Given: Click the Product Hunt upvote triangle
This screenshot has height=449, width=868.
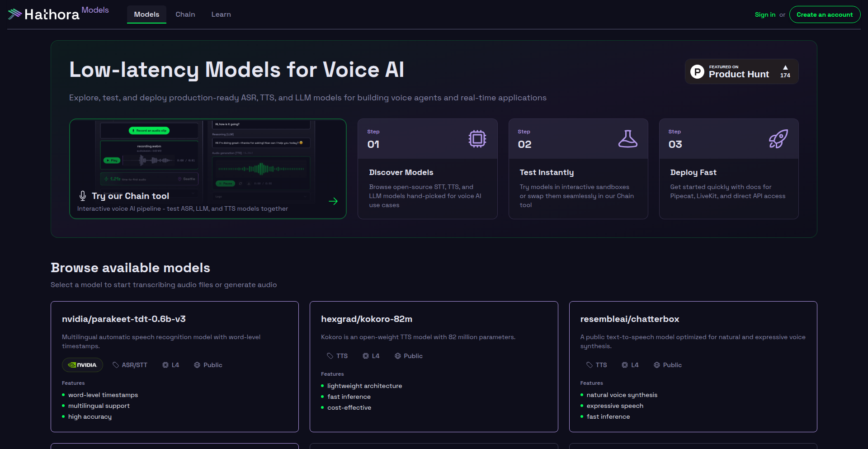Looking at the screenshot, I should coord(785,67).
